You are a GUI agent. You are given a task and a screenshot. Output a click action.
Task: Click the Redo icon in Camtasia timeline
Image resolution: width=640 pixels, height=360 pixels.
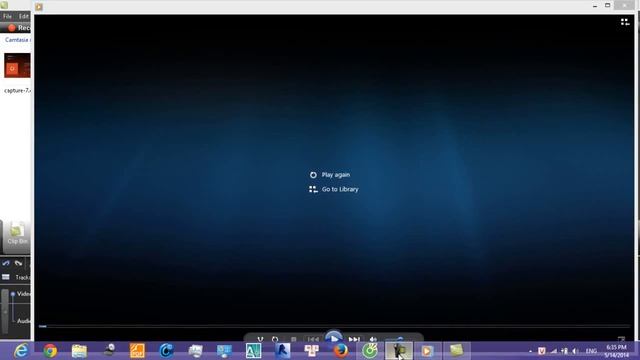(18, 263)
